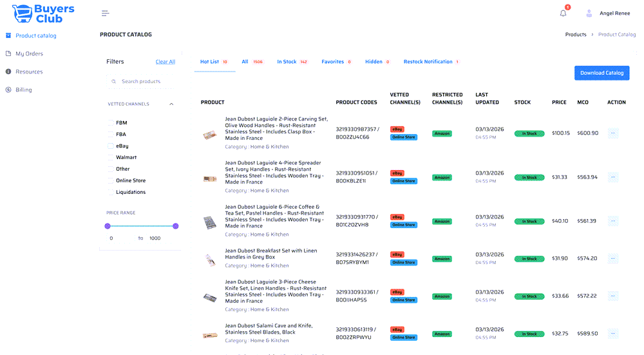
Task: Open the Angel Renee user avatar
Action: 589,13
